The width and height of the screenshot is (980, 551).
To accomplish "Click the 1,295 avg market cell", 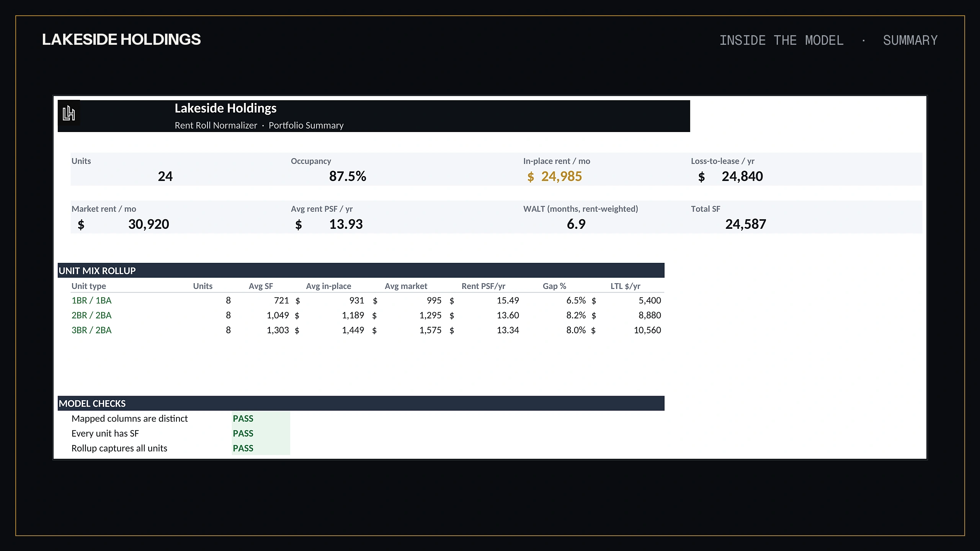I will [x=430, y=316].
